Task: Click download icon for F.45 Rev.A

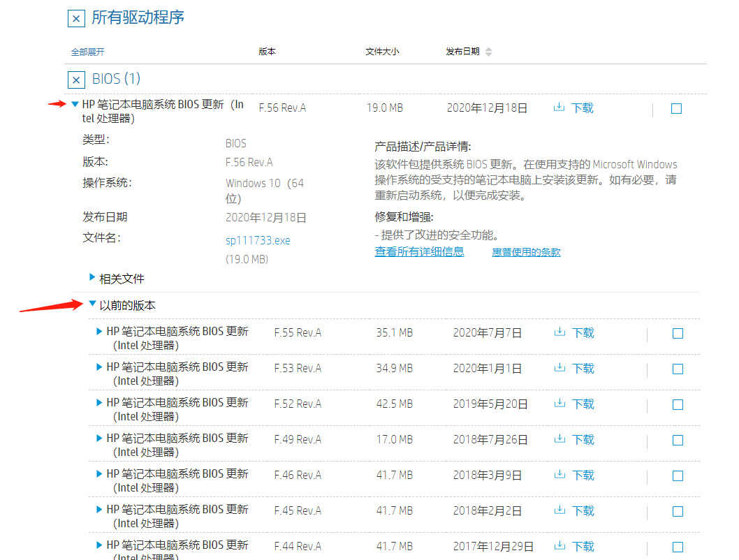Action: click(x=559, y=510)
